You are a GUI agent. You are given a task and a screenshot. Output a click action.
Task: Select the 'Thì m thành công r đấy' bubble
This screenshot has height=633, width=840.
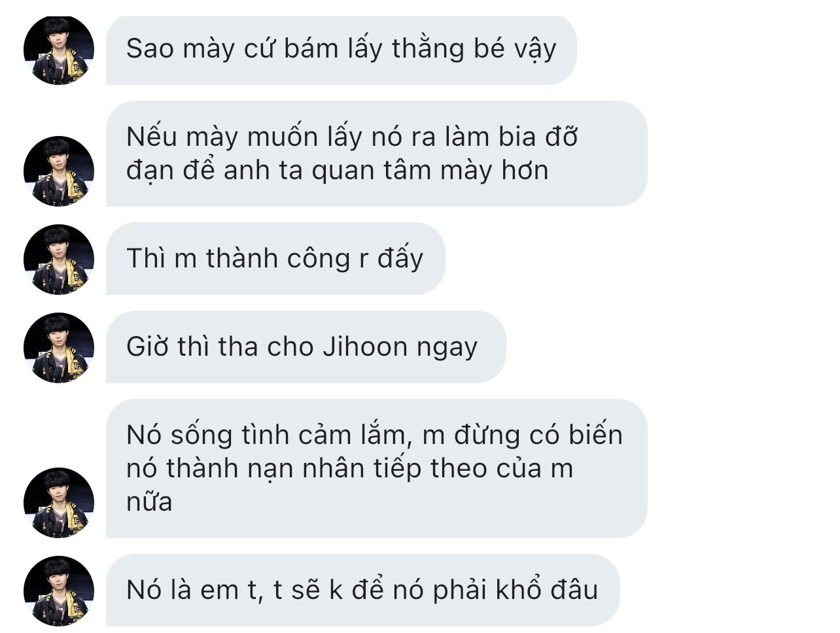(x=275, y=259)
